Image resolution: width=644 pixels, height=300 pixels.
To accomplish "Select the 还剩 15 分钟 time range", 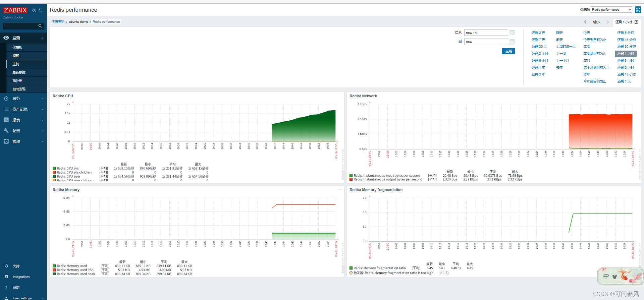I will point(627,40).
